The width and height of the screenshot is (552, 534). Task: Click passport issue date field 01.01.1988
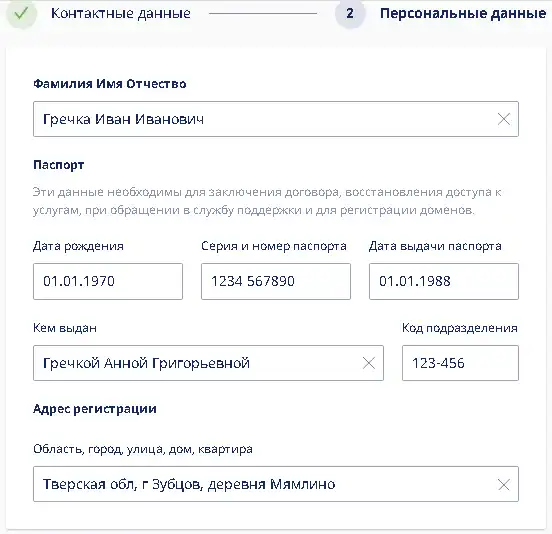[444, 281]
